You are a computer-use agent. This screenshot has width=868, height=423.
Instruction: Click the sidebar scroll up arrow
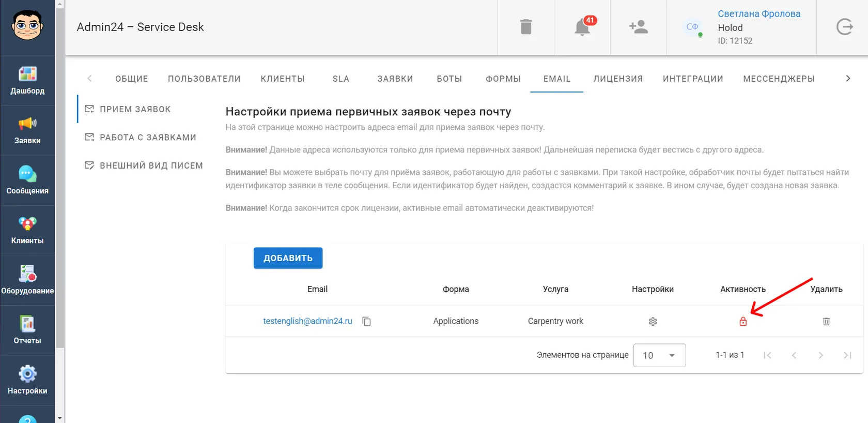click(60, 5)
